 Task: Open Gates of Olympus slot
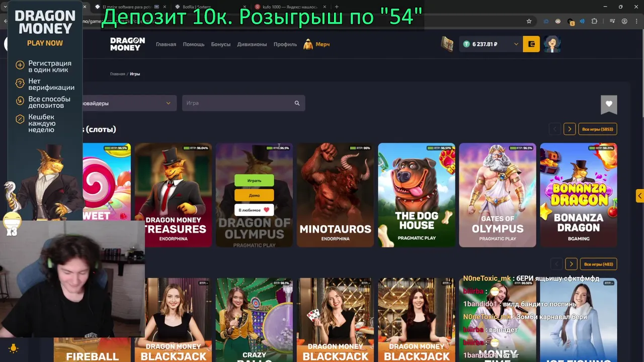(498, 195)
